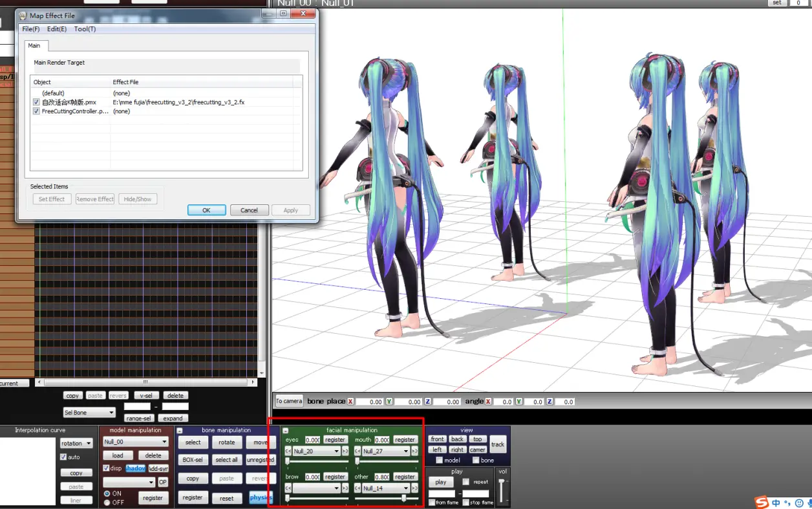Toggle the auto interpolation checkbox

63,457
